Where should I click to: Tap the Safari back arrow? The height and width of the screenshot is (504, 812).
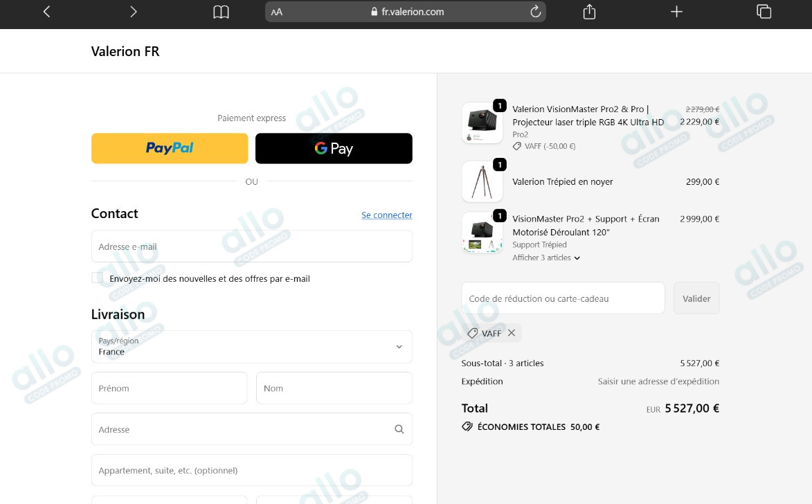point(46,12)
